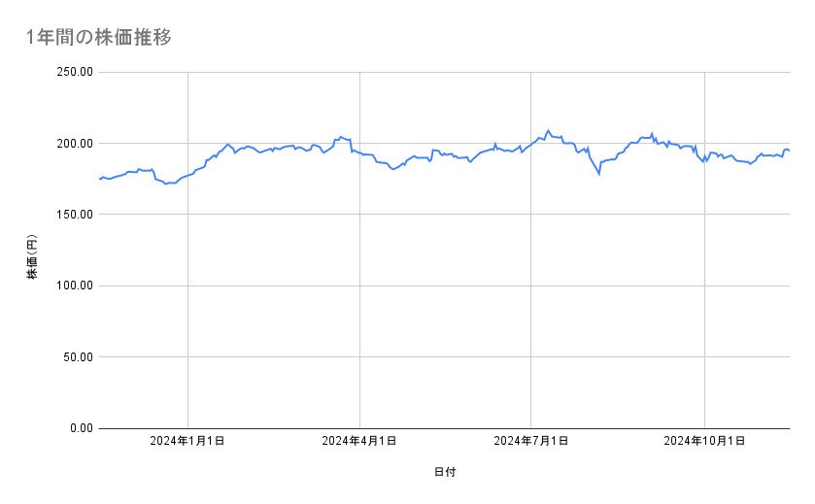Viewport: 815px width, 504px height.
Task: Select the 250.00 y-axis label
Action: pos(75,72)
